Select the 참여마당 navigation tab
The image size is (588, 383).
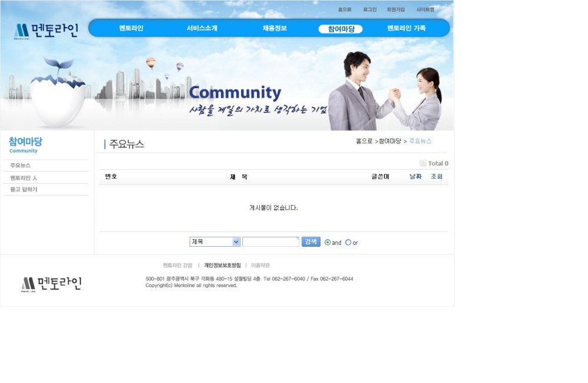[x=340, y=29]
